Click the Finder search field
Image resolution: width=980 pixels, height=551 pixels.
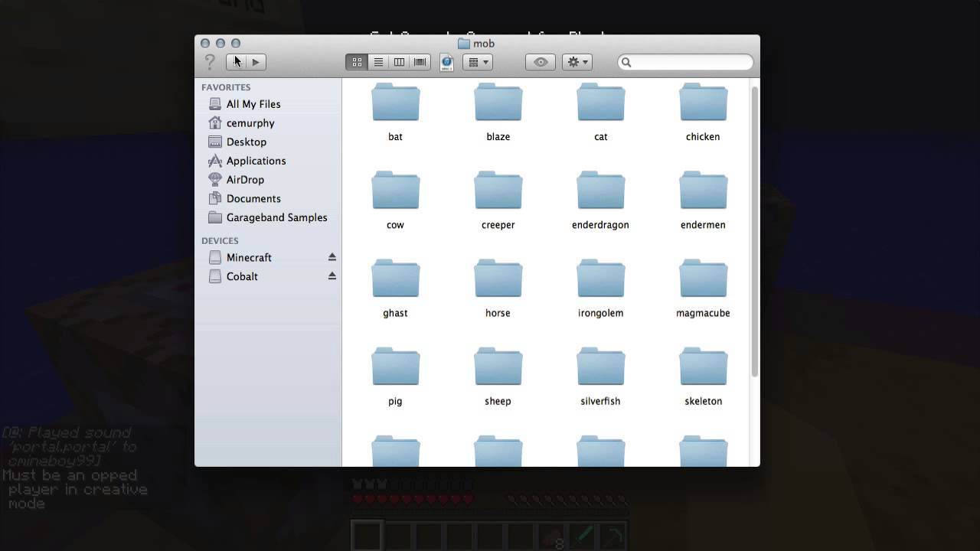pyautogui.click(x=685, y=62)
